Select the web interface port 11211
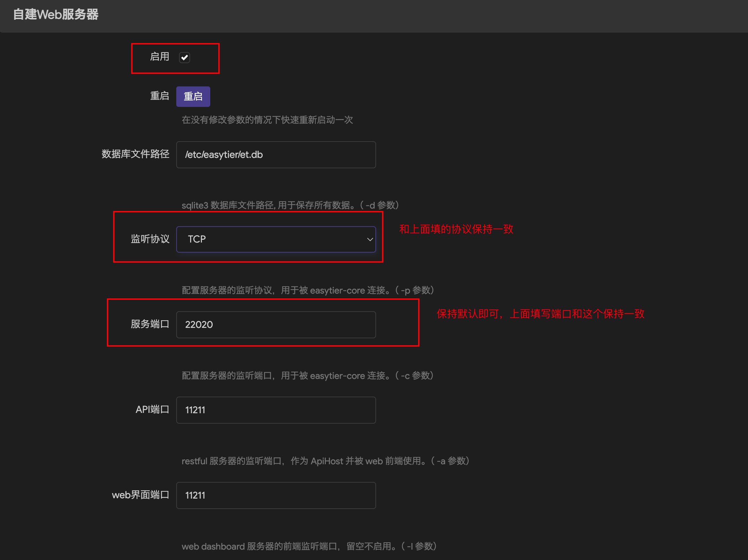 195,495
